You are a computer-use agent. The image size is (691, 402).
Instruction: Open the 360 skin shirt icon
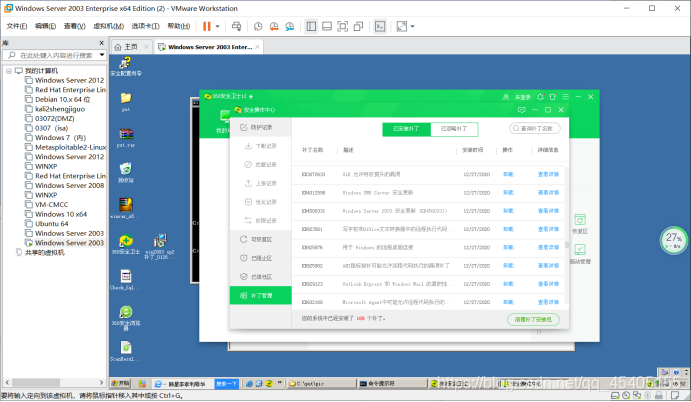[x=553, y=97]
